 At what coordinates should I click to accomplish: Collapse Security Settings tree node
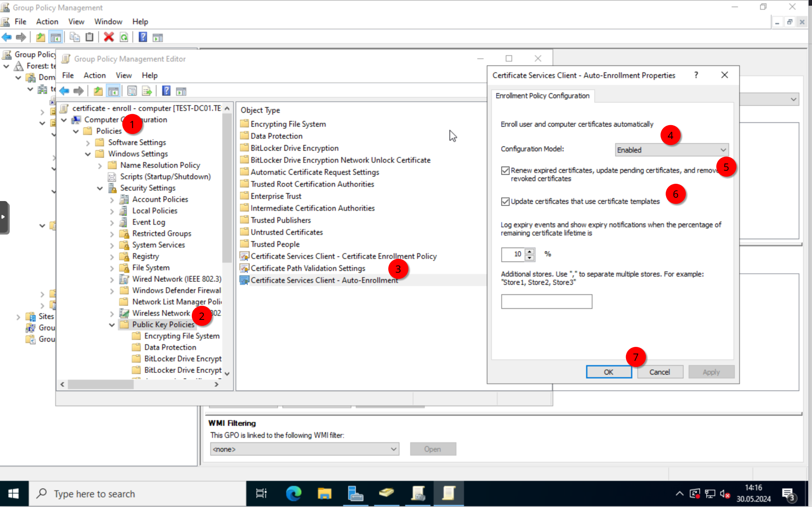(x=100, y=188)
